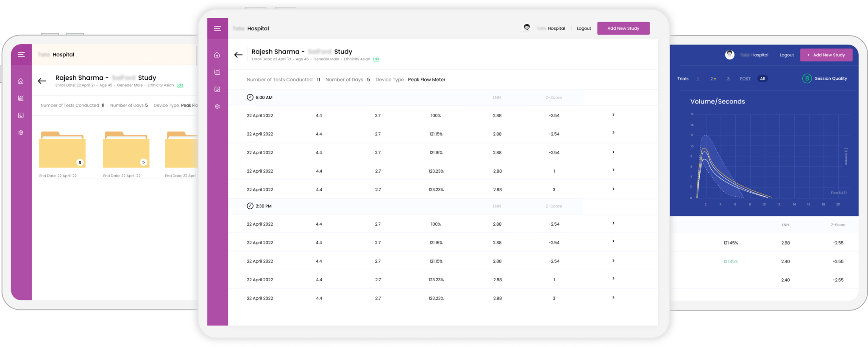The width and height of the screenshot is (868, 347).
Task: Click user avatar in right blue window
Action: click(x=729, y=55)
